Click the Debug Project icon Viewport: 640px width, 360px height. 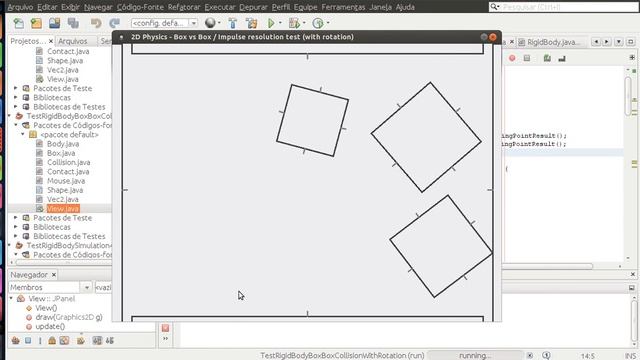[x=294, y=23]
